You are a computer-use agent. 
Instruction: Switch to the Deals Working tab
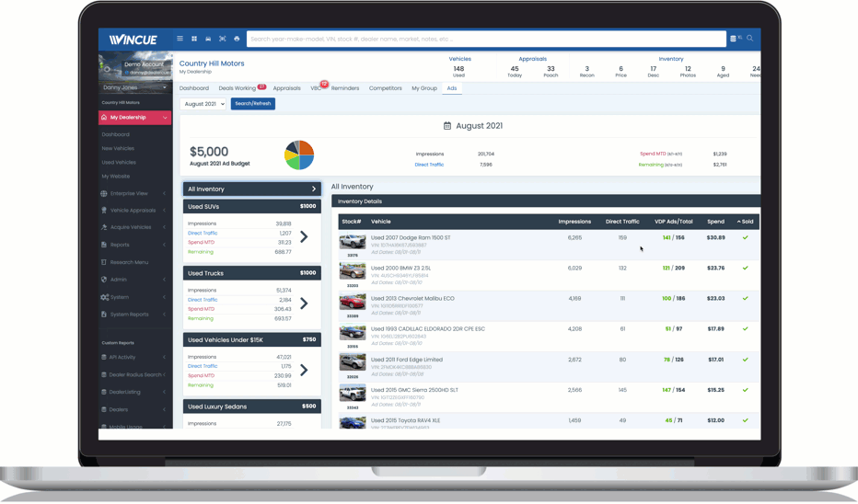tap(237, 88)
